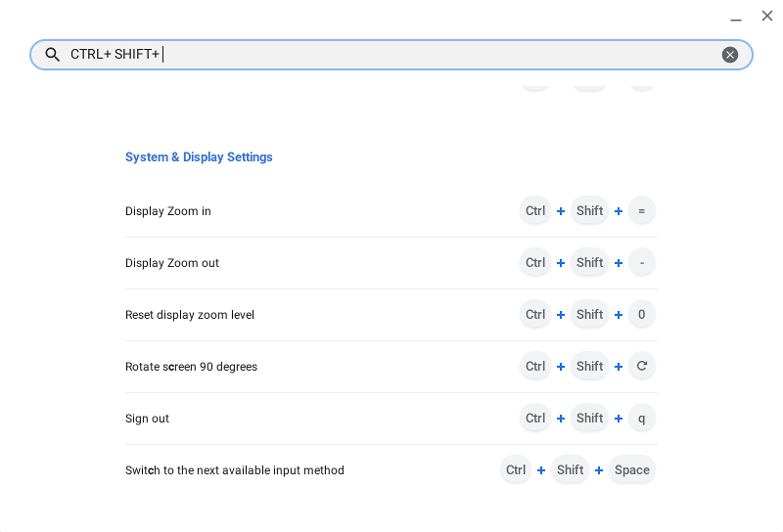Click the minus key in Display Zoom out

coord(642,262)
